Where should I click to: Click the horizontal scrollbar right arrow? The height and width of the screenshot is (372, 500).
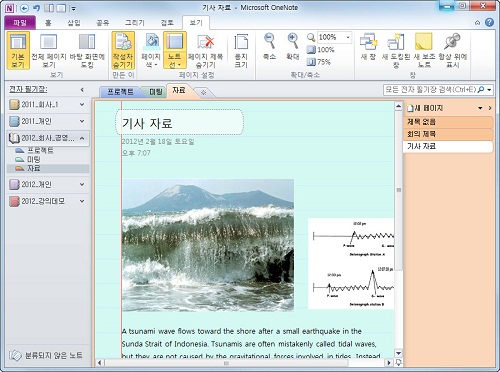[388, 362]
